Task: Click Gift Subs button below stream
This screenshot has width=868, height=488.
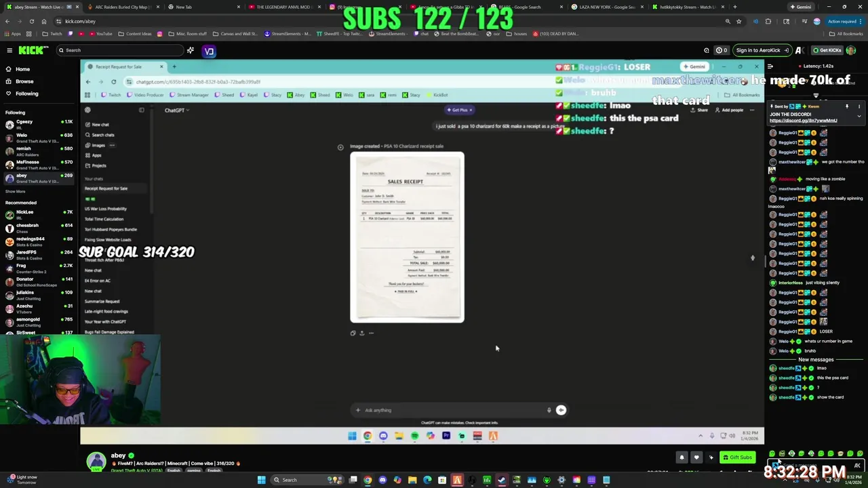Action: click(738, 457)
